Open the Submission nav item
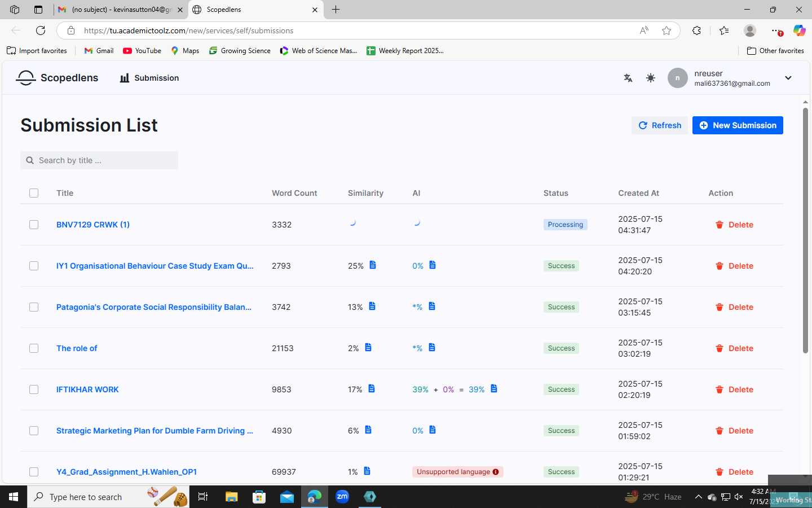This screenshot has height=508, width=812. click(x=149, y=78)
